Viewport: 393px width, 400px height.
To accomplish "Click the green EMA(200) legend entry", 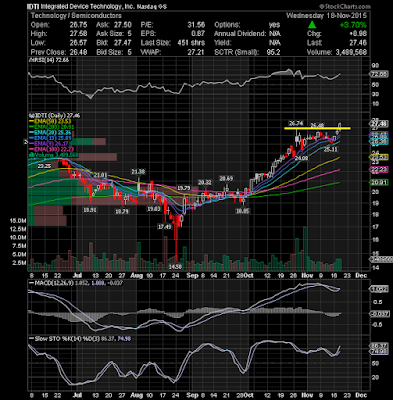I will click(x=52, y=127).
